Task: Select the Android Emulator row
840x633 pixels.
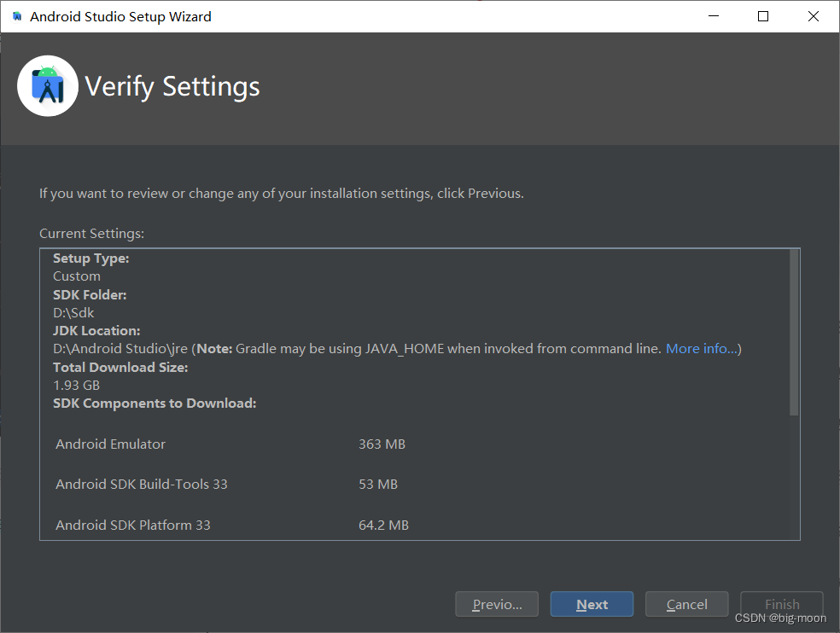Action: coord(230,444)
